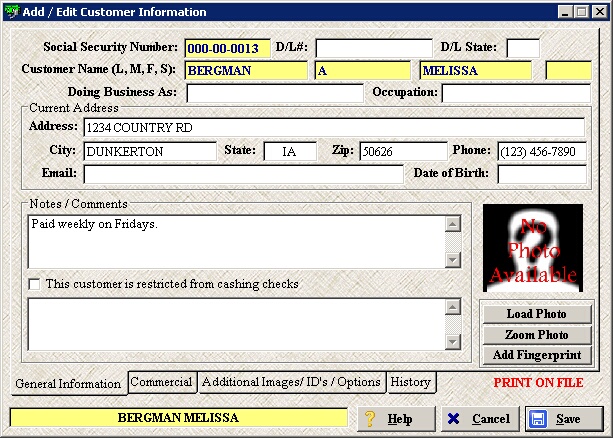This screenshot has width=613, height=438.
Task: Click the D/L# input field
Action: [374, 48]
